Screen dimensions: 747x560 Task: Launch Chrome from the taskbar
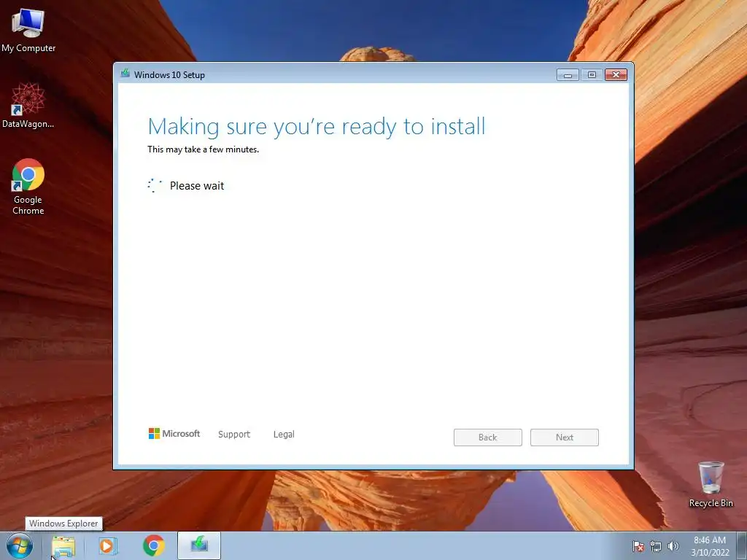pyautogui.click(x=153, y=545)
